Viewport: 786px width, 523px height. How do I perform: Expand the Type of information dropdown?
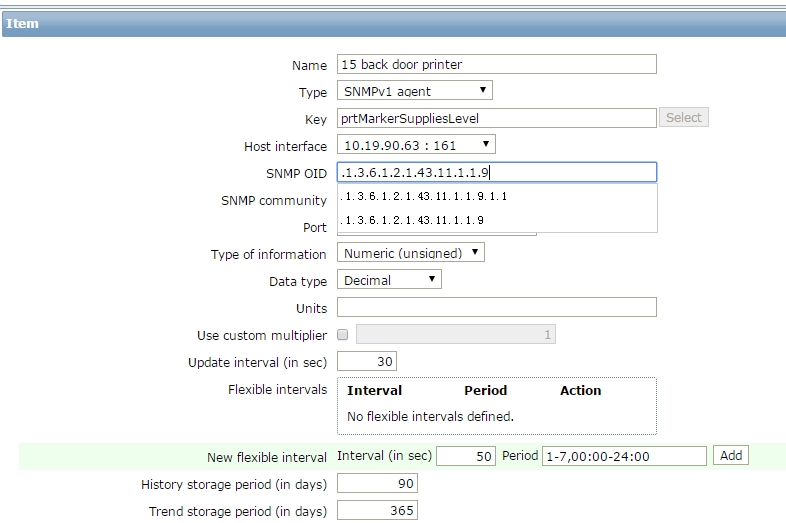click(x=411, y=253)
